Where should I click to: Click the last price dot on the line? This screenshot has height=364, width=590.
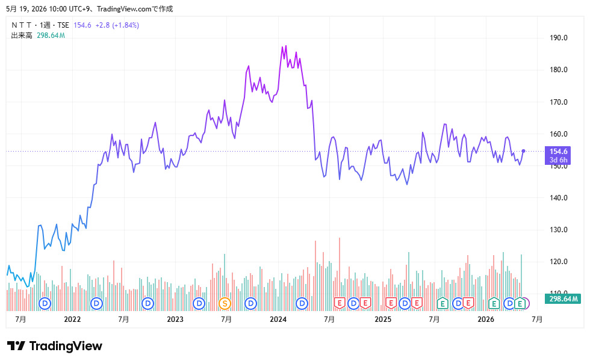[x=523, y=151]
